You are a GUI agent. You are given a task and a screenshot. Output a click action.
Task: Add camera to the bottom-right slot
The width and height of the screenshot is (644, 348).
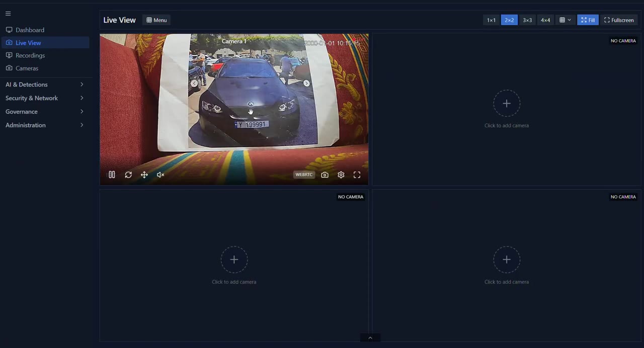(x=507, y=259)
